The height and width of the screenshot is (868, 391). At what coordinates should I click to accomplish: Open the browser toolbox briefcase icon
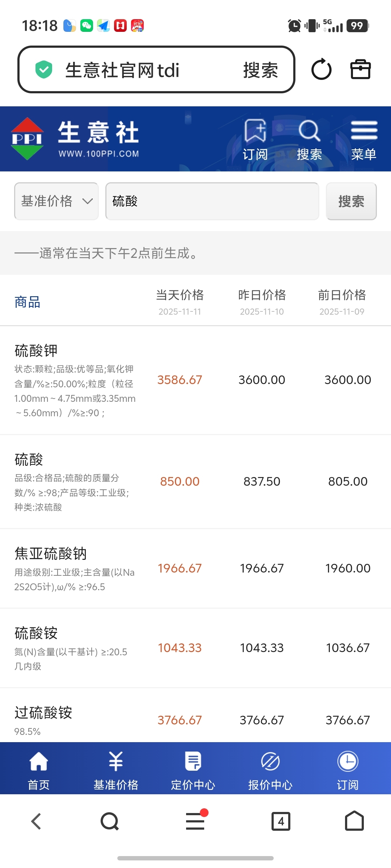click(x=361, y=69)
